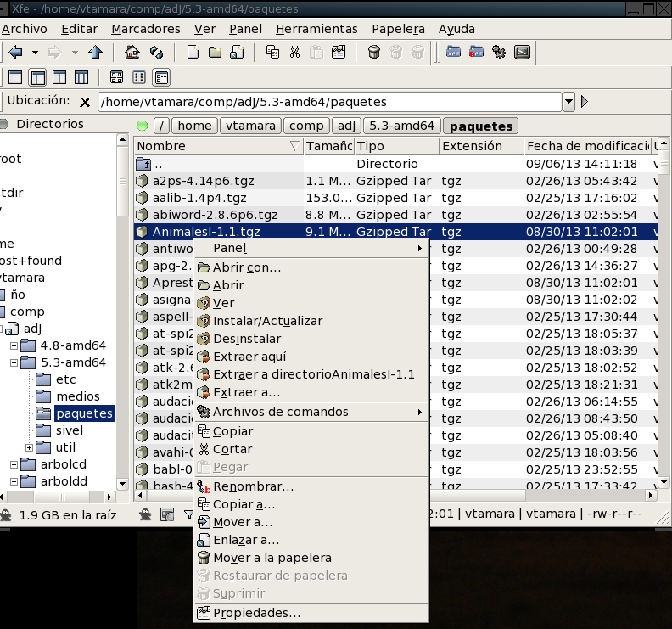
Task: Open Panel submenu in context menu
Action: (311, 248)
